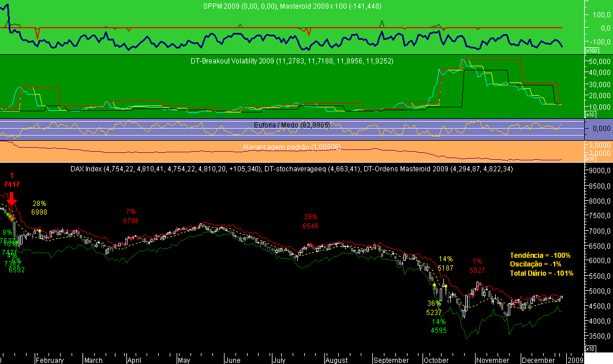Click the yellow 28% 6998 annotation
Viewport: 613px width, 364px height.
click(x=39, y=208)
